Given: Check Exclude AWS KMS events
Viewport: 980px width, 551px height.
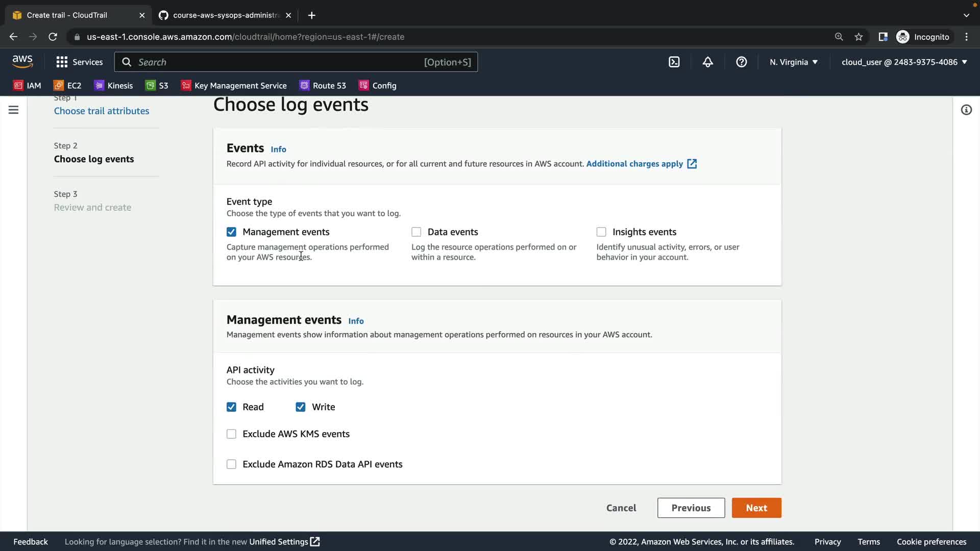Looking at the screenshot, I should click(x=231, y=434).
